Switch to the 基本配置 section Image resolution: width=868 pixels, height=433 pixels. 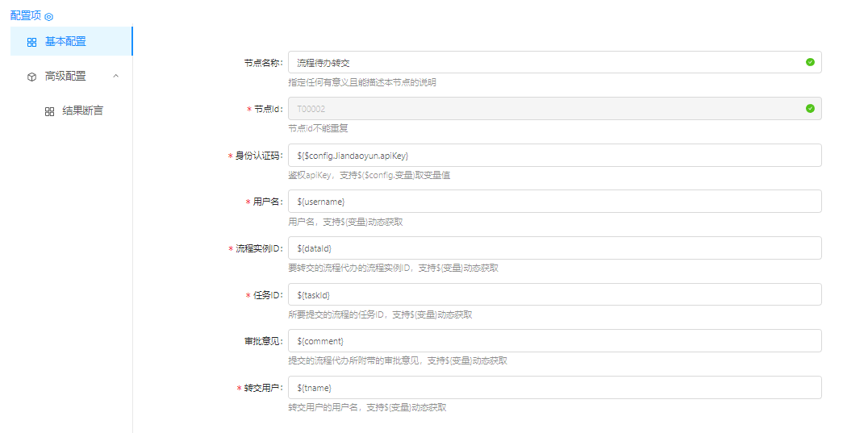coord(65,42)
